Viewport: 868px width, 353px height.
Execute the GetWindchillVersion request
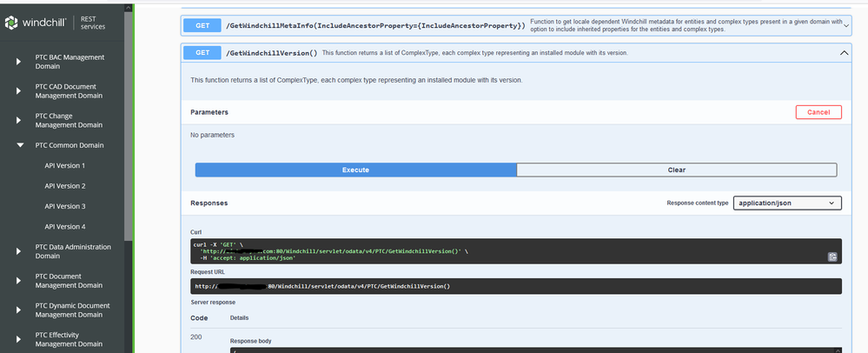[x=355, y=170]
